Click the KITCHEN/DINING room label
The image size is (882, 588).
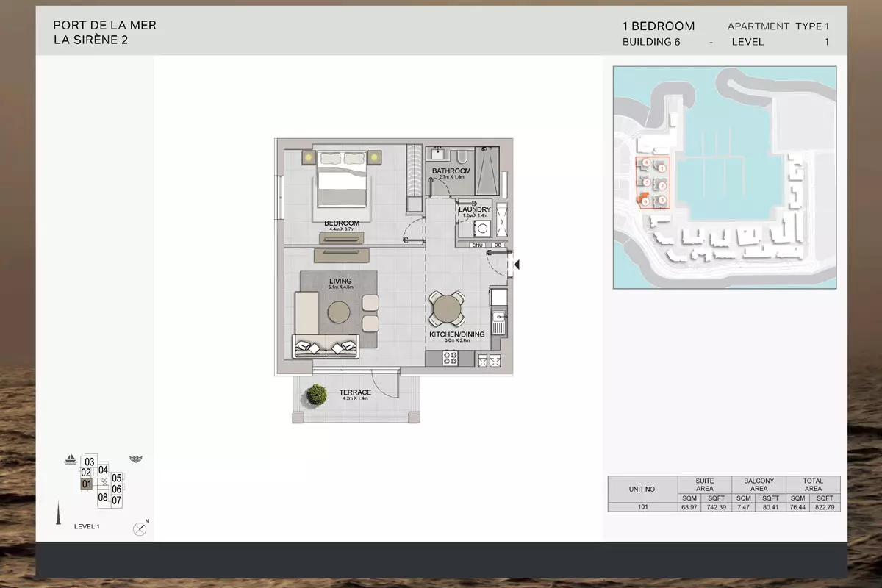(x=456, y=335)
